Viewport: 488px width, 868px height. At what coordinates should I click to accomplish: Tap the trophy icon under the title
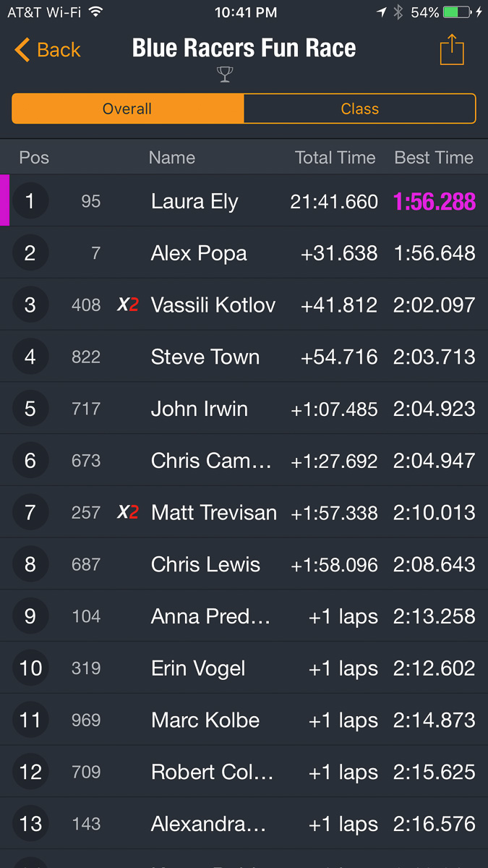[x=226, y=75]
